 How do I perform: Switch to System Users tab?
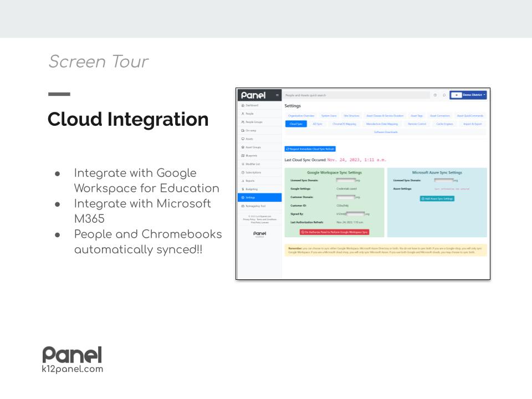click(329, 116)
